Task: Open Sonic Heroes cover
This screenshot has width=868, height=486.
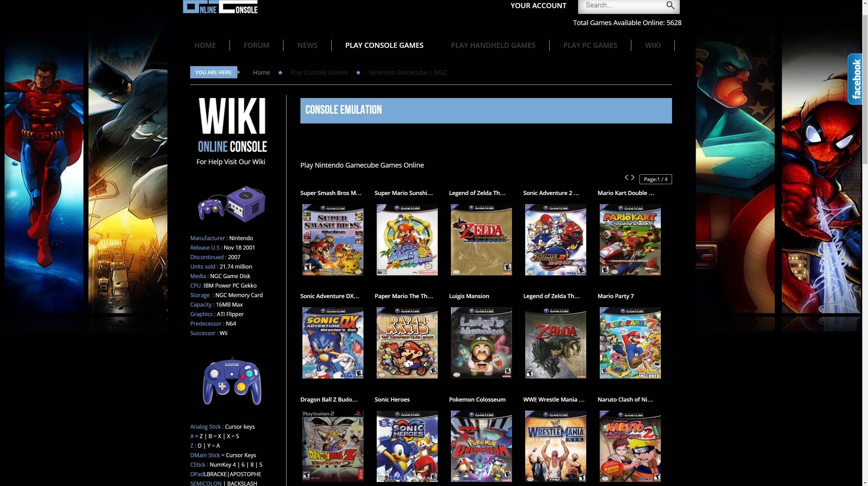Action: [x=407, y=446]
